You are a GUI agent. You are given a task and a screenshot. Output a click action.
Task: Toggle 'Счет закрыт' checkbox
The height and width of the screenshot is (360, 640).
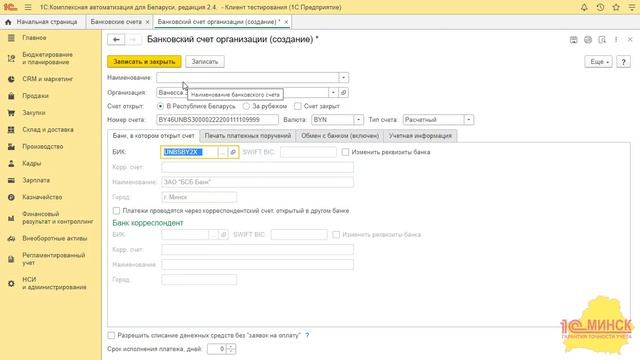pos(298,106)
